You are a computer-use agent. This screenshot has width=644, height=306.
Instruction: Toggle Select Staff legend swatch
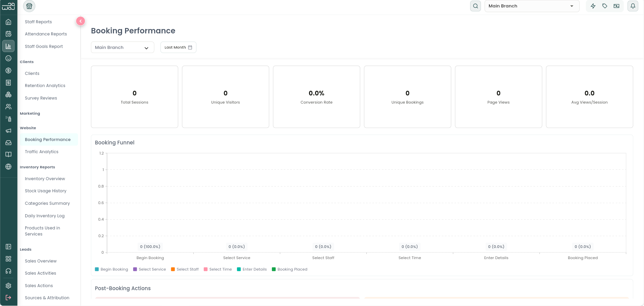(173, 269)
